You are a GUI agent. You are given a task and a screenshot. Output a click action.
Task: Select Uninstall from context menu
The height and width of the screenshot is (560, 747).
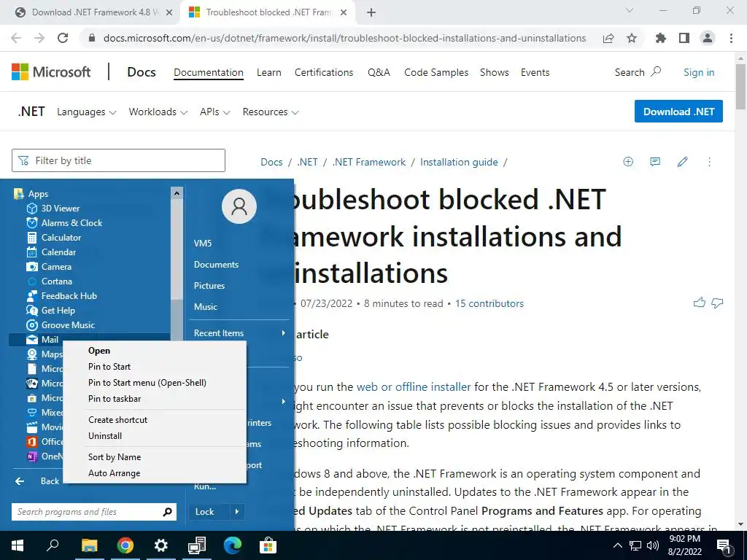[x=105, y=436]
